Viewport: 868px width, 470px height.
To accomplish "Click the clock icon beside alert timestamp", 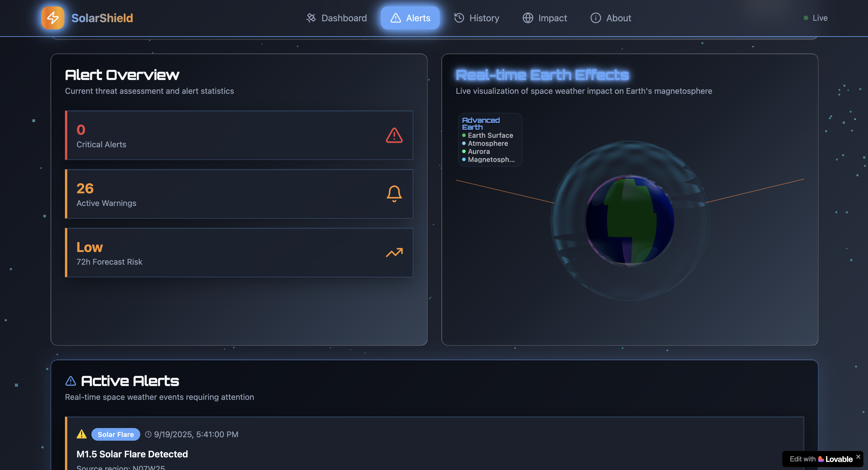I will [148, 435].
